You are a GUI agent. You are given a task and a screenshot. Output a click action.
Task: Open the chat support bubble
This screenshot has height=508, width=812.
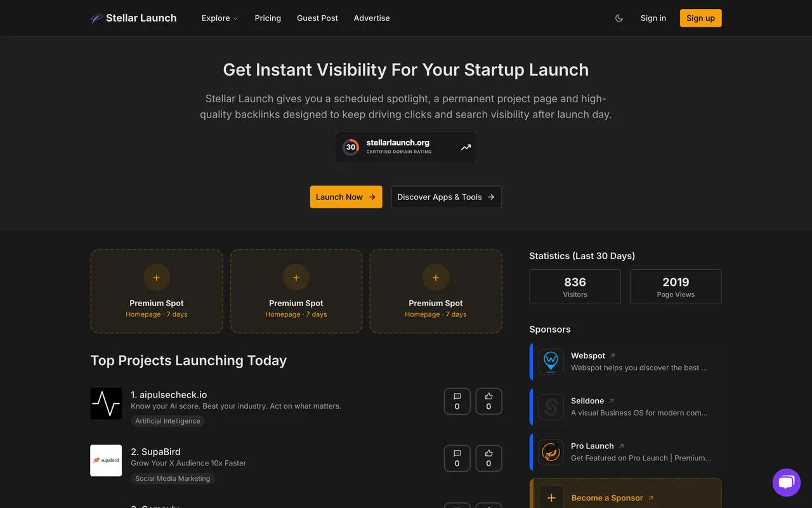[787, 483]
